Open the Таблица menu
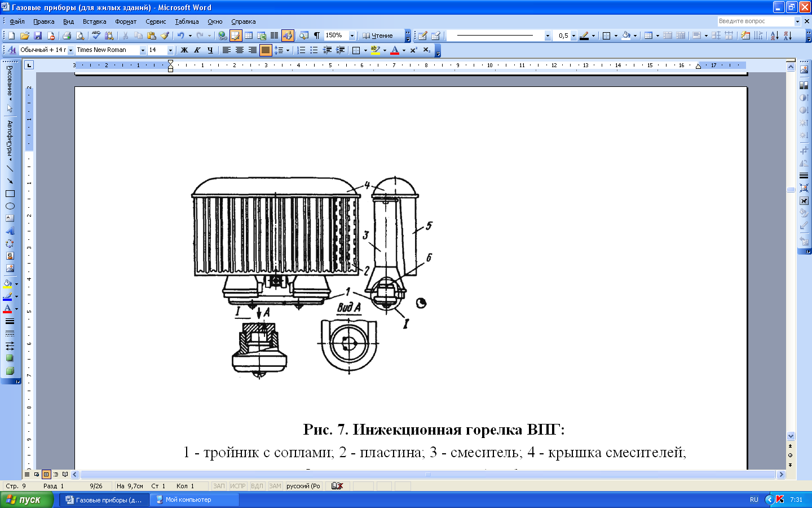 coord(187,21)
